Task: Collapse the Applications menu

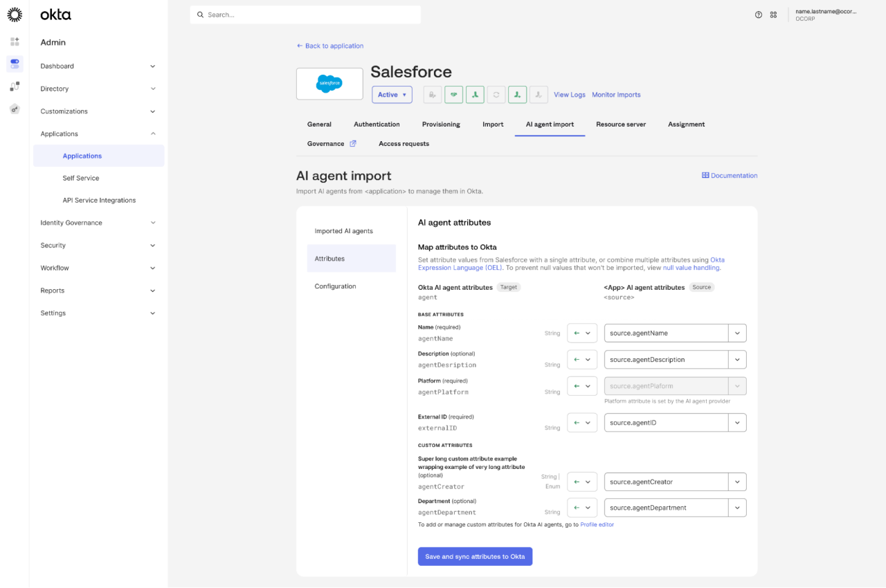Action: click(98, 134)
